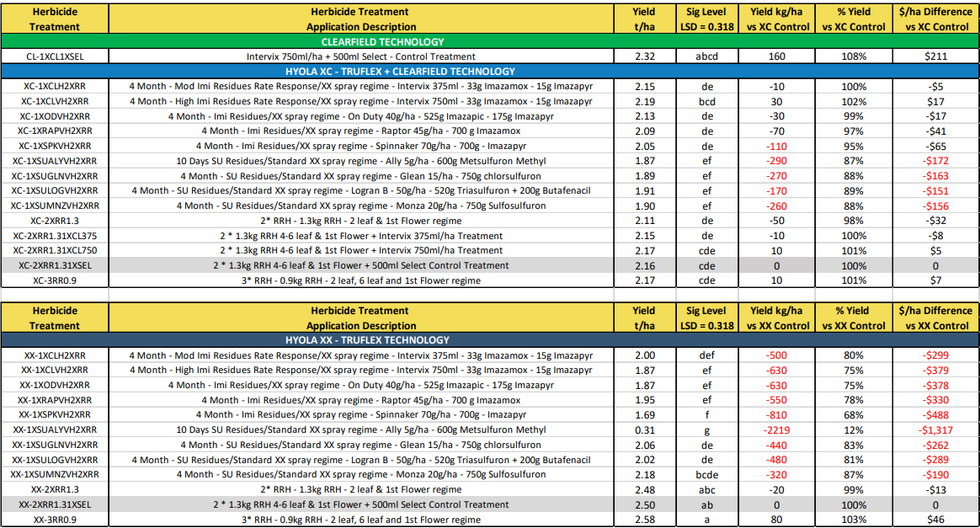
Task: Click the 2.58 yield value
Action: [x=645, y=520]
